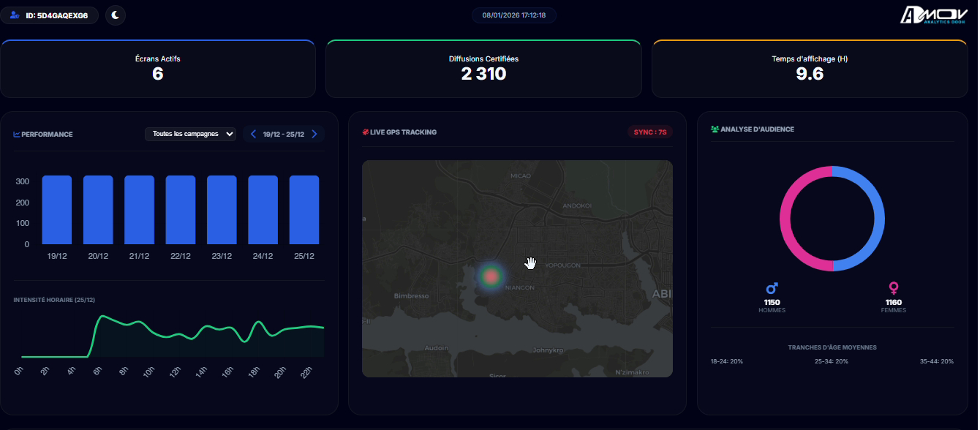Toggle dark mode with the moon icon
Viewport: 980px width, 430px height.
(116, 15)
